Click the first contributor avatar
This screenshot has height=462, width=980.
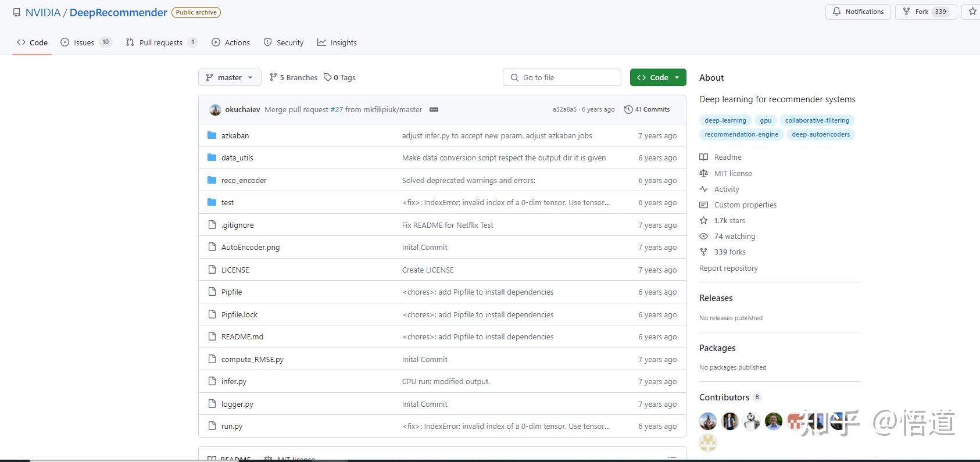point(708,421)
